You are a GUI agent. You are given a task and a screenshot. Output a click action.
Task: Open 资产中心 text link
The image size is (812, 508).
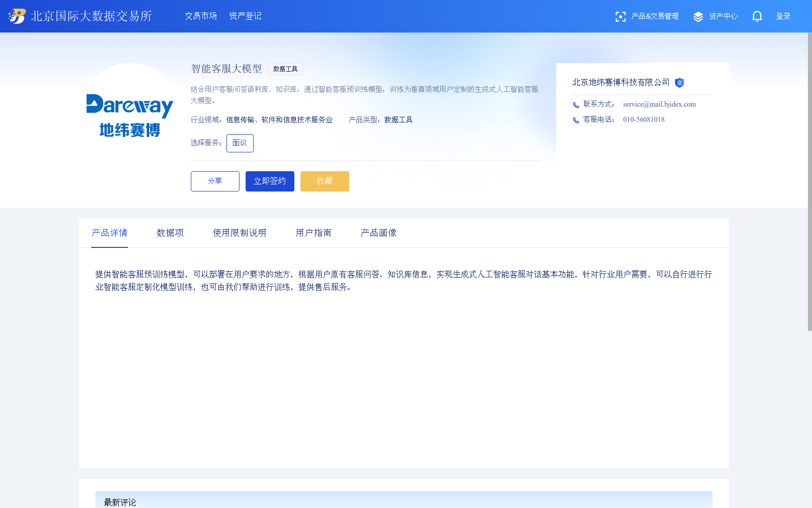723,16
